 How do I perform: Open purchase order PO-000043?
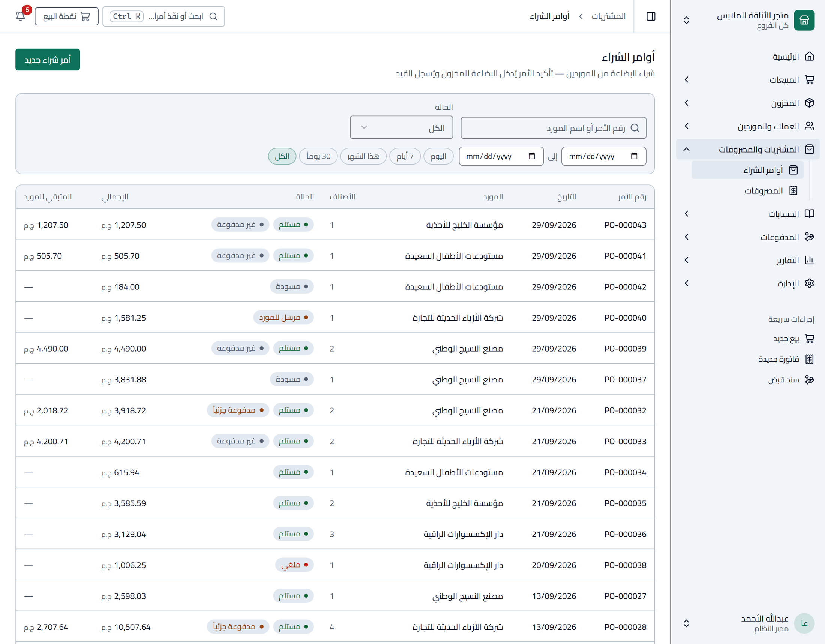[x=625, y=225]
